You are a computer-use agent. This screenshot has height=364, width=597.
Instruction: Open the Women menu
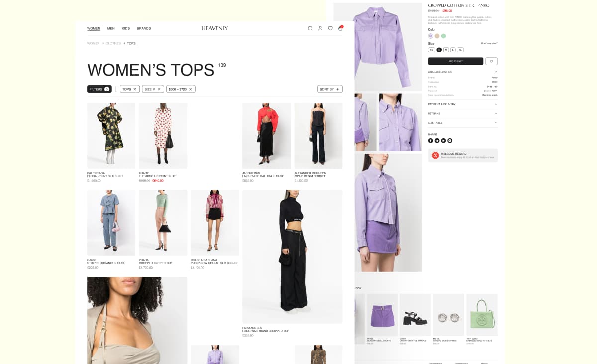[x=94, y=28]
